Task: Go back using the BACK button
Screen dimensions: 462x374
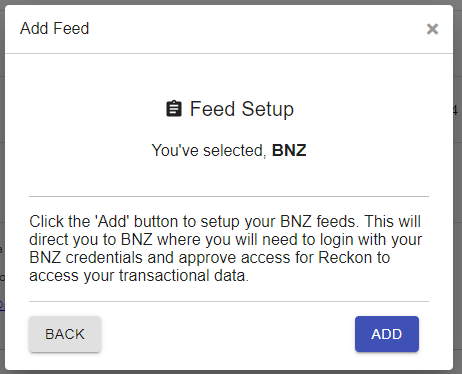Action: tap(65, 334)
